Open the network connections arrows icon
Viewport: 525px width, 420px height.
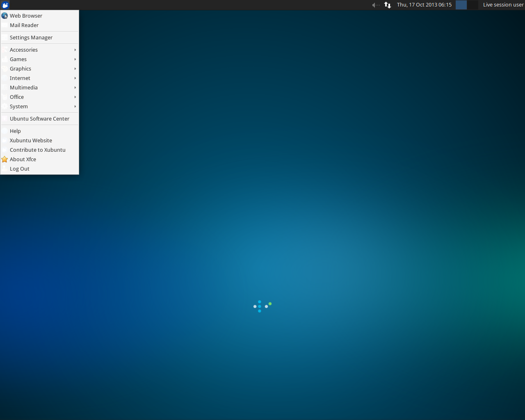point(388,5)
